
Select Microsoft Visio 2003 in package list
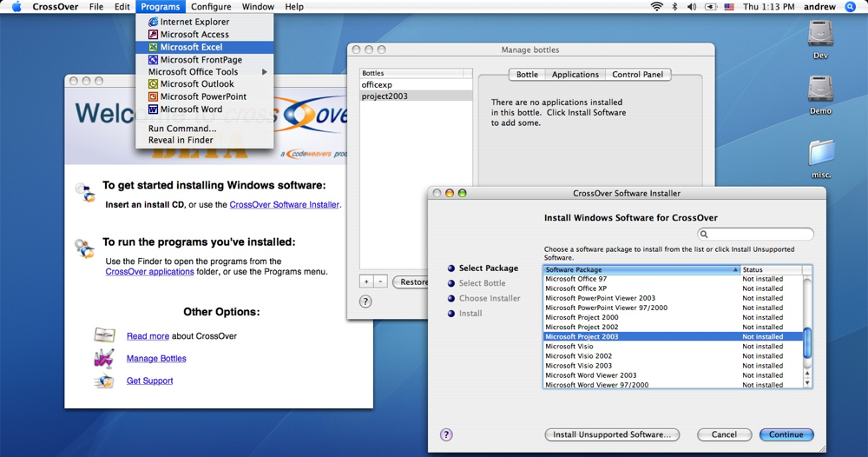point(674,366)
